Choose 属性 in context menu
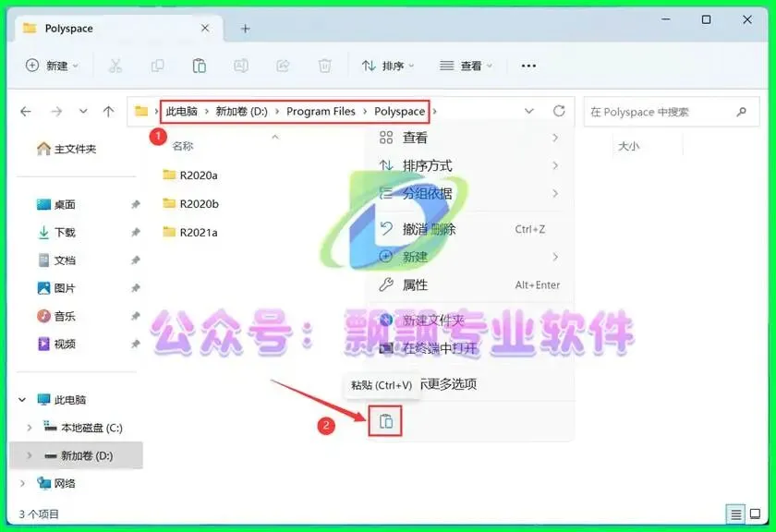776x532 pixels. [x=469, y=284]
